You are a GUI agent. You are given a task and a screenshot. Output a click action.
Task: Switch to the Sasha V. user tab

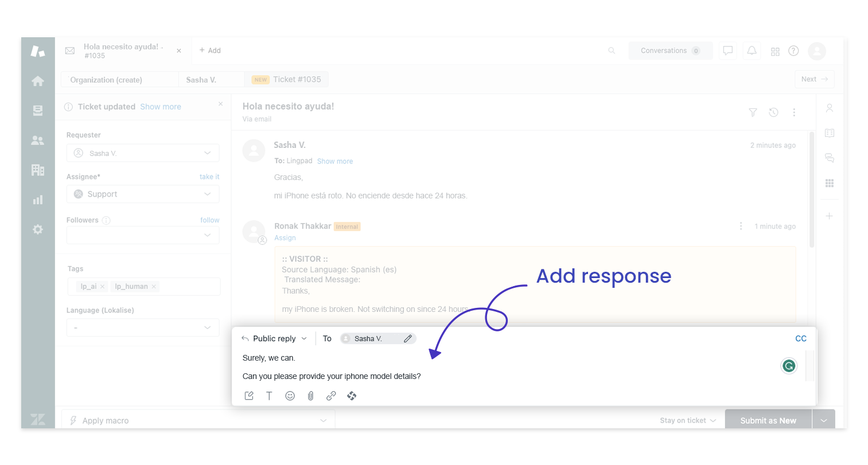211,80
